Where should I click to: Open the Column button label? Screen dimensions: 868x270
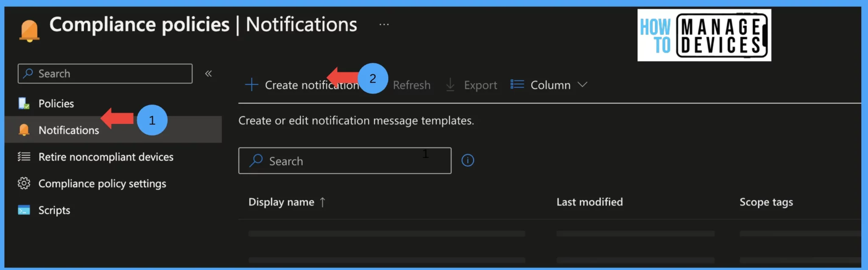point(551,85)
